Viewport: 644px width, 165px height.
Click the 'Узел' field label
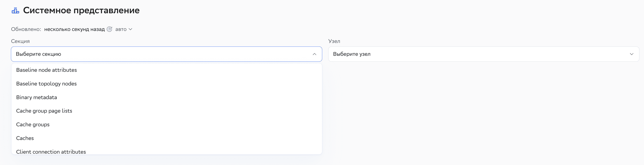[x=334, y=41]
